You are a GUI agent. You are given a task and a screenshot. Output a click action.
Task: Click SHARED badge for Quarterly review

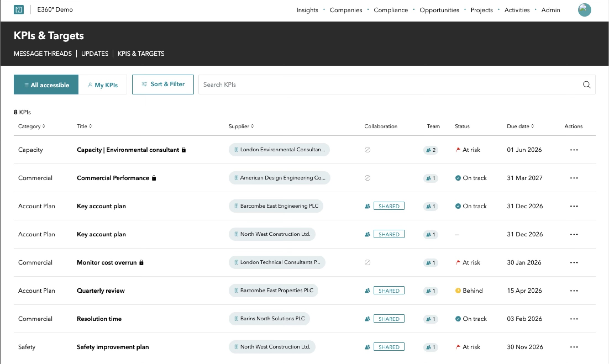pyautogui.click(x=389, y=291)
